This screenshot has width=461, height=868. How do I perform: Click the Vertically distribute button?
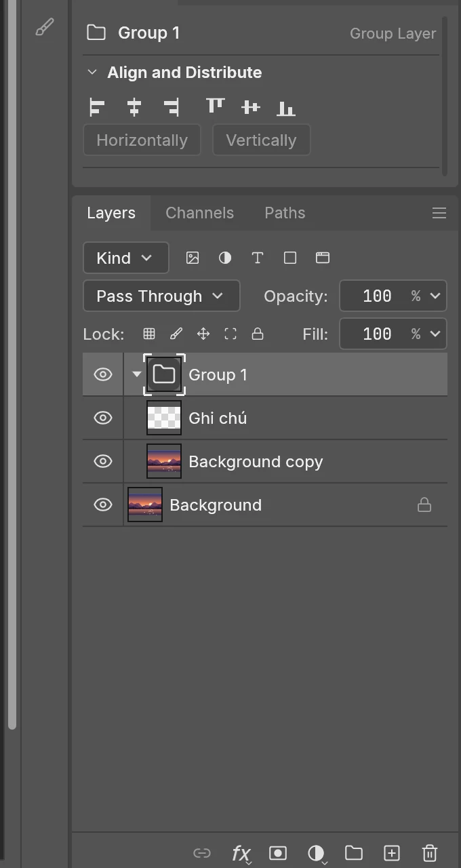[x=261, y=140]
